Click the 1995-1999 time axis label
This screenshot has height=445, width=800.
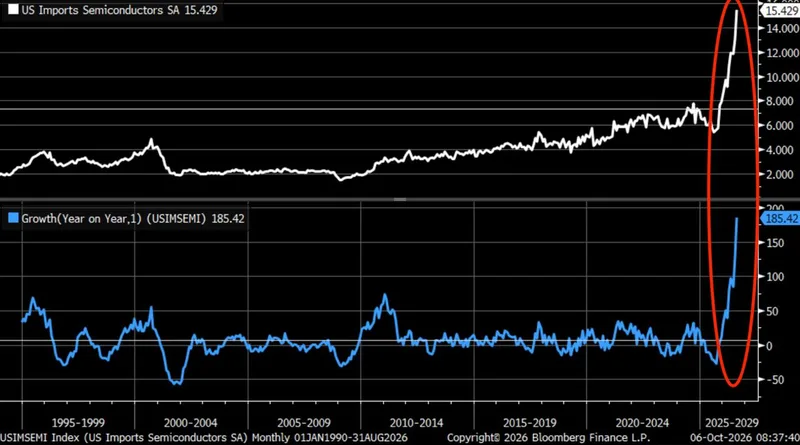pos(78,423)
